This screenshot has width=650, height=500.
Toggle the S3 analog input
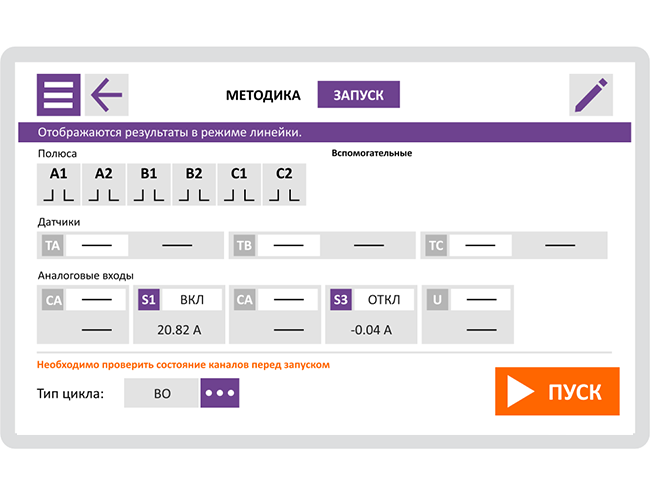click(x=341, y=299)
